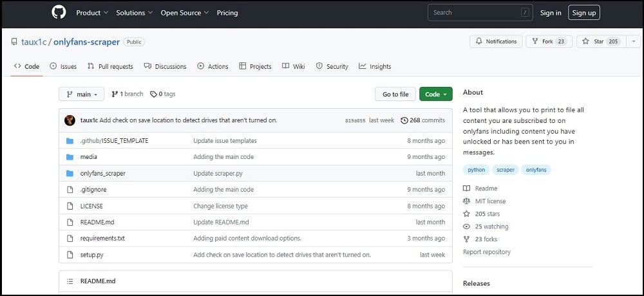
Task: Click Pricing in the top navigation
Action: (x=227, y=13)
